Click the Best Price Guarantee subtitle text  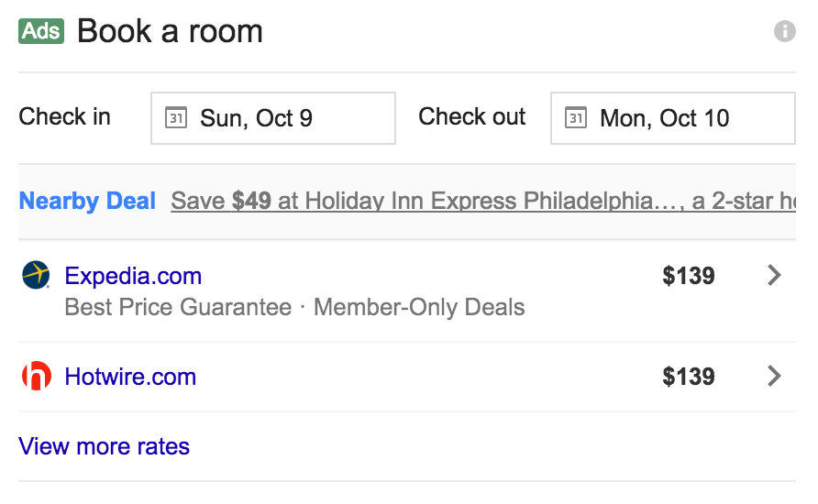click(x=178, y=307)
